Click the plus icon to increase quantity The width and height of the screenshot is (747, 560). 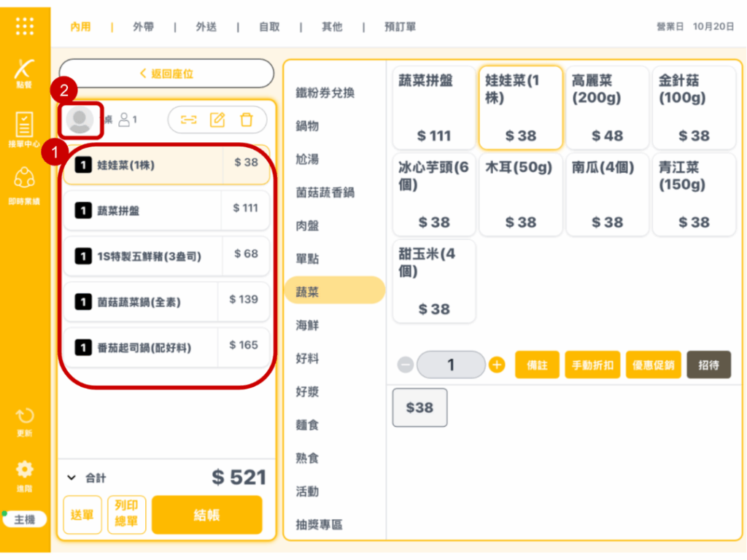point(497,365)
